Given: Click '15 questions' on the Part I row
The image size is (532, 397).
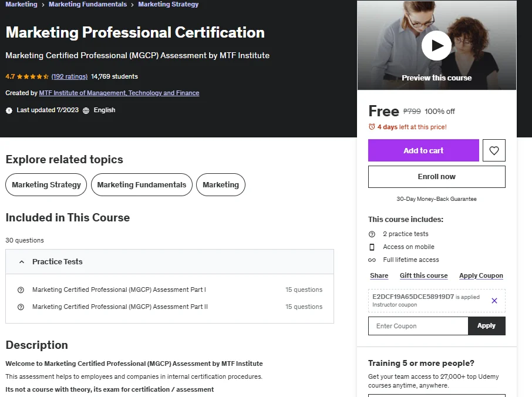Looking at the screenshot, I should click(304, 290).
